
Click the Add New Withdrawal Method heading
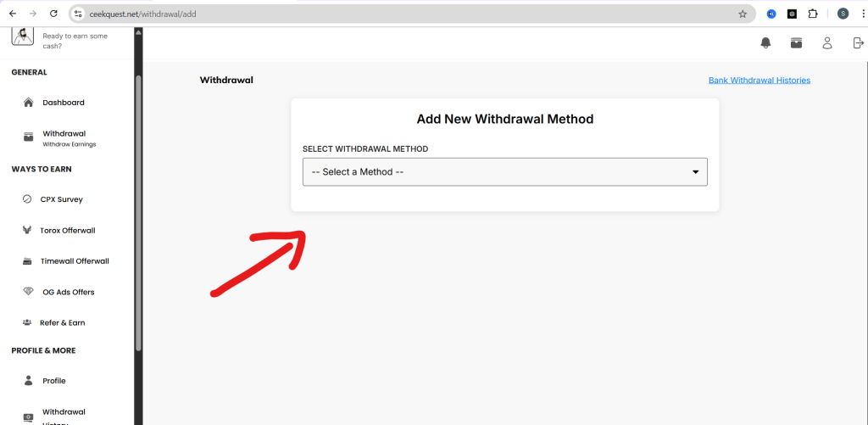pyautogui.click(x=505, y=119)
